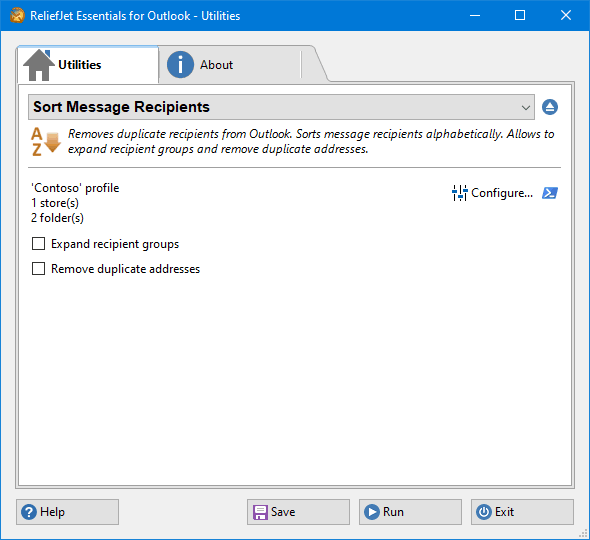Screen dimensions: 590x540
Task: Open Help using the Help button
Action: click(67, 512)
